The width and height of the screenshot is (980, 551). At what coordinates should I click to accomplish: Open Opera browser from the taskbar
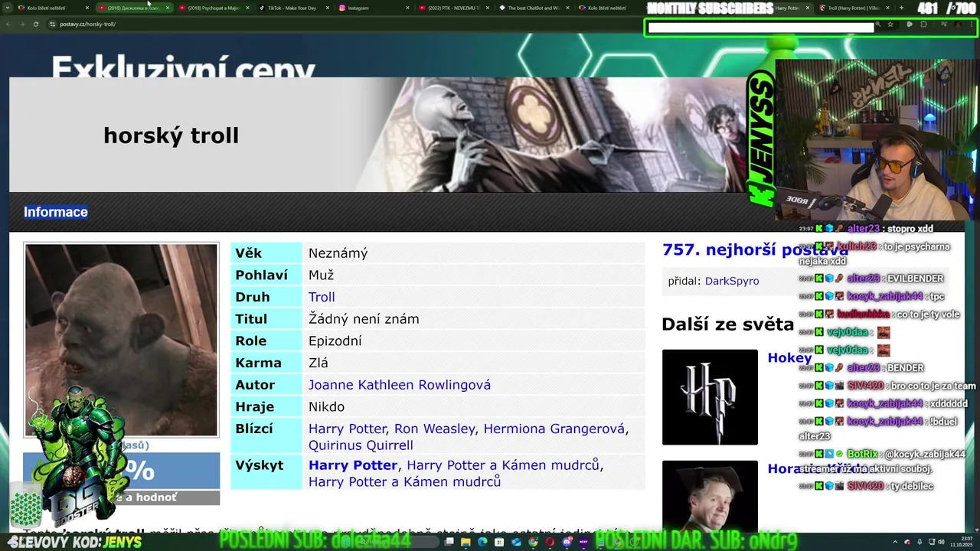[550, 542]
